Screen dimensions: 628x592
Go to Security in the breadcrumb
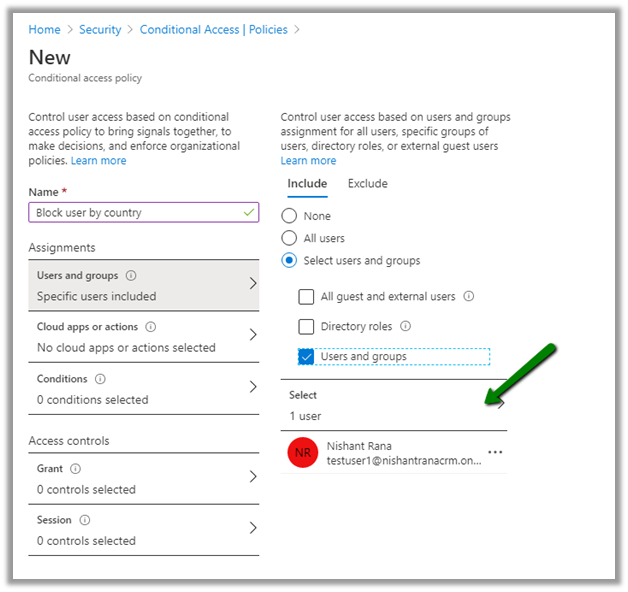point(100,30)
